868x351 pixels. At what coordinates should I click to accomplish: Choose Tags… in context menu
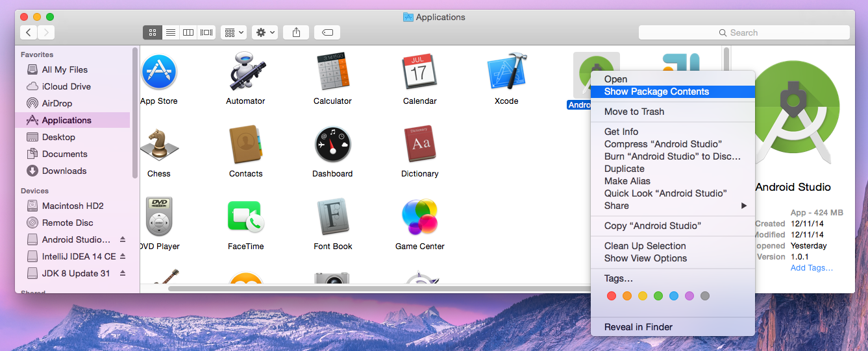point(673,278)
